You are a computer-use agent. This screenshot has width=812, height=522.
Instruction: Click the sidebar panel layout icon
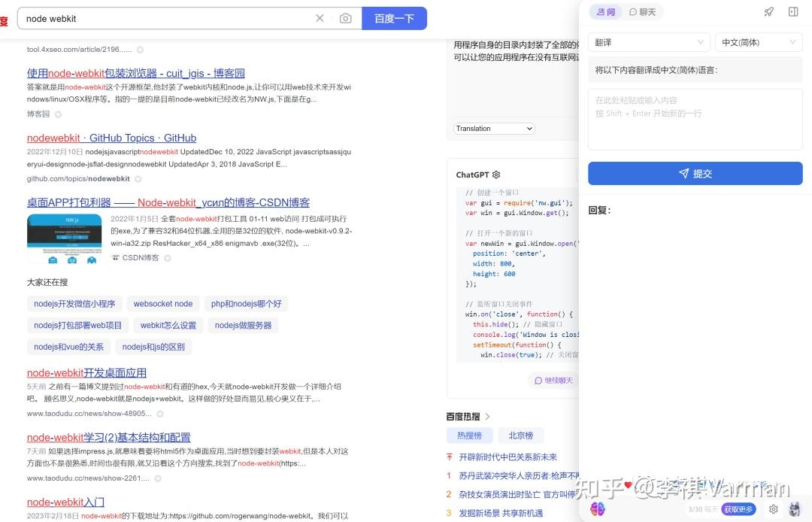tap(792, 11)
